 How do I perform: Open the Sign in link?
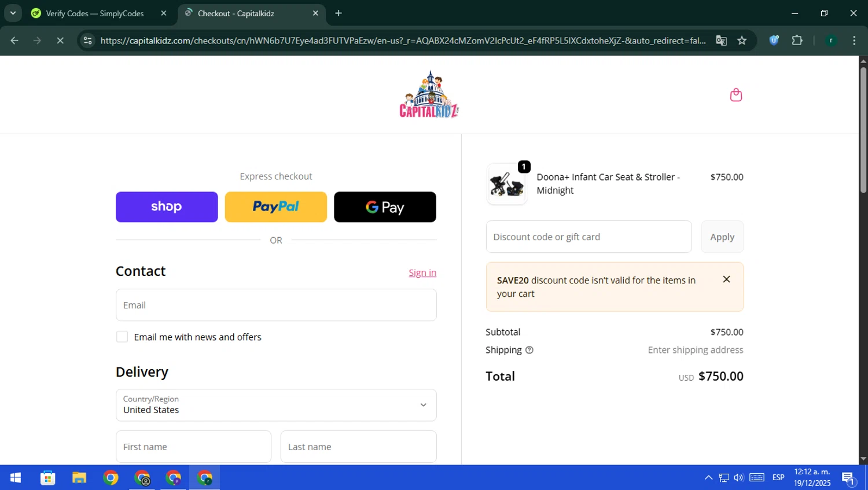pyautogui.click(x=422, y=272)
